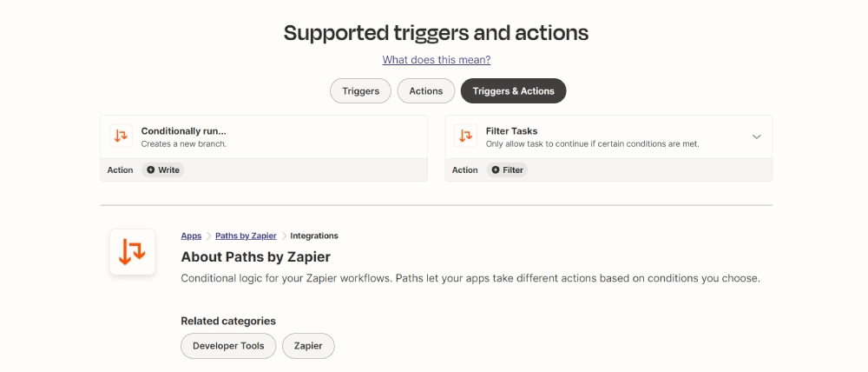Click breadcrumb chevron before Integrations
Viewport: 868px width, 372px height.
(x=284, y=236)
